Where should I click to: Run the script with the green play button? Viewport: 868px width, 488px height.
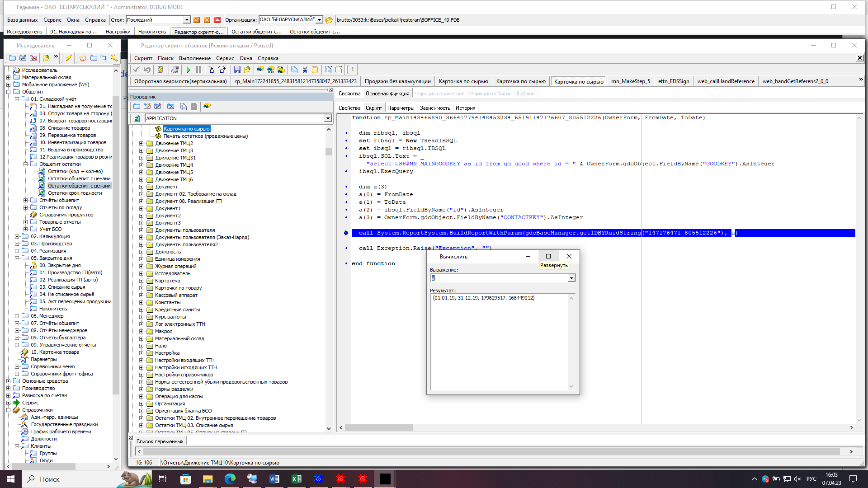tap(188, 70)
